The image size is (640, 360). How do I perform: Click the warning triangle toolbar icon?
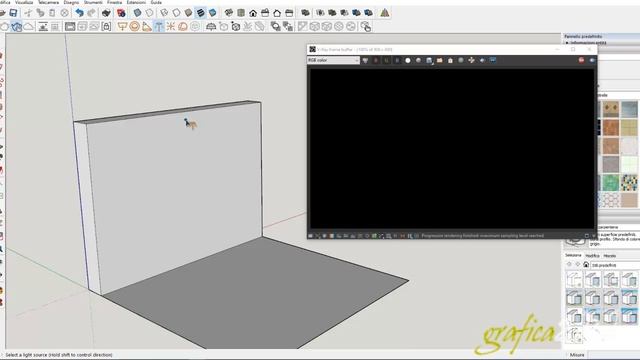coord(384,13)
